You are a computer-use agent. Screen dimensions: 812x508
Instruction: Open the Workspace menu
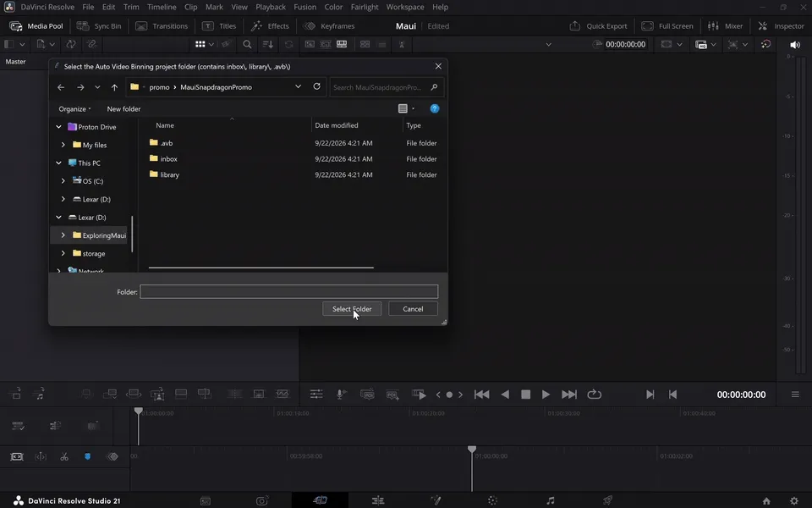[405, 7]
